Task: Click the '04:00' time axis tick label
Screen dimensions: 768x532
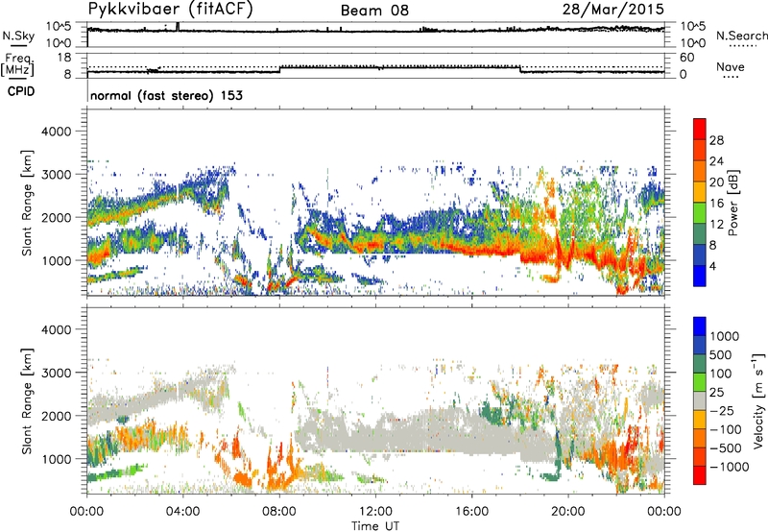Action: pos(182,512)
